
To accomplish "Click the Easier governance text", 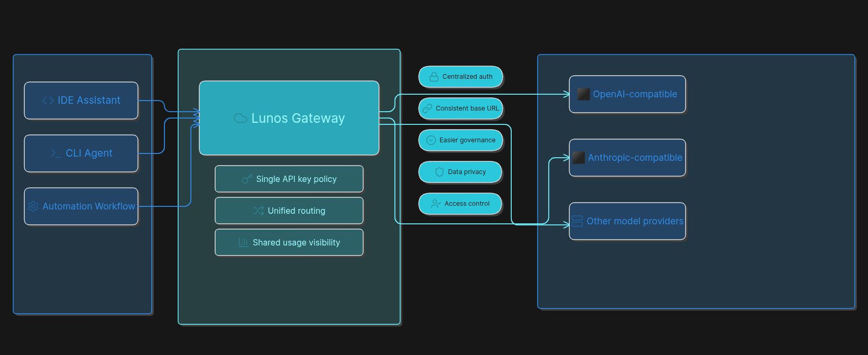I will pyautogui.click(x=467, y=140).
